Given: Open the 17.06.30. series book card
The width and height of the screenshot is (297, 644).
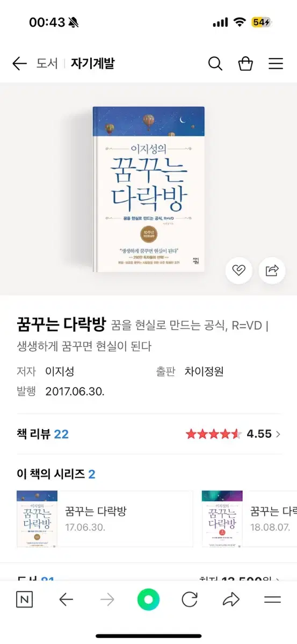Looking at the screenshot, I should coord(105,519).
